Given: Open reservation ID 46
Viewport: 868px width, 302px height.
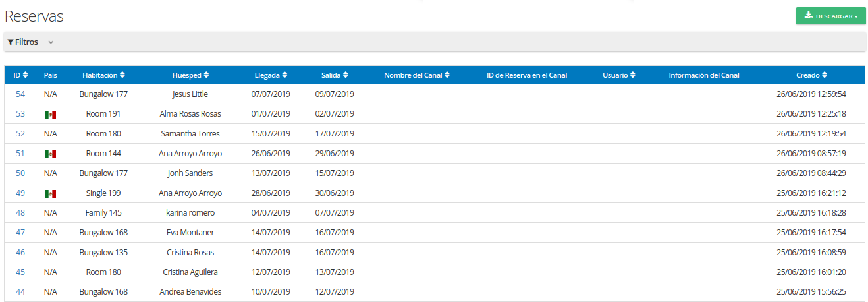Looking at the screenshot, I should click(x=20, y=253).
